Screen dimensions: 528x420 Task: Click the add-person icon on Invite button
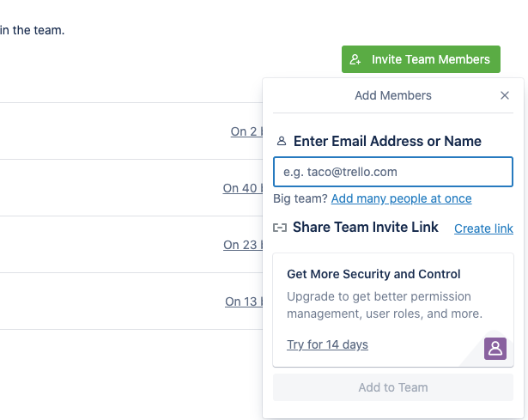[x=356, y=60]
